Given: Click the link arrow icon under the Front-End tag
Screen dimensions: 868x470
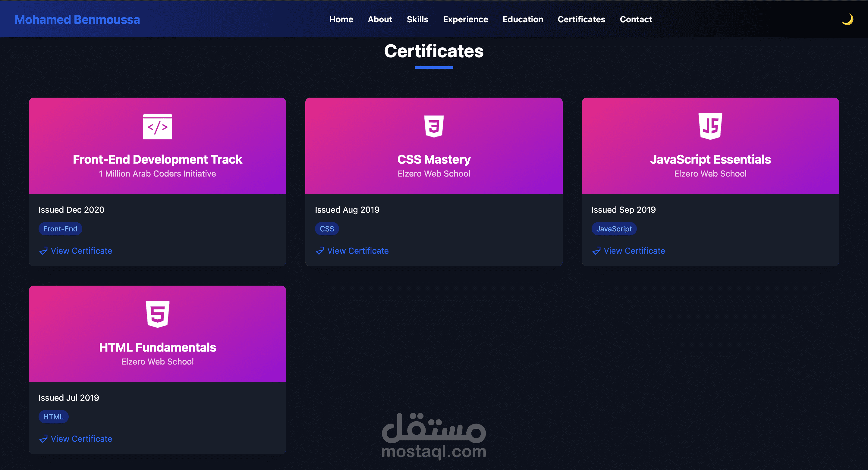Looking at the screenshot, I should point(43,251).
